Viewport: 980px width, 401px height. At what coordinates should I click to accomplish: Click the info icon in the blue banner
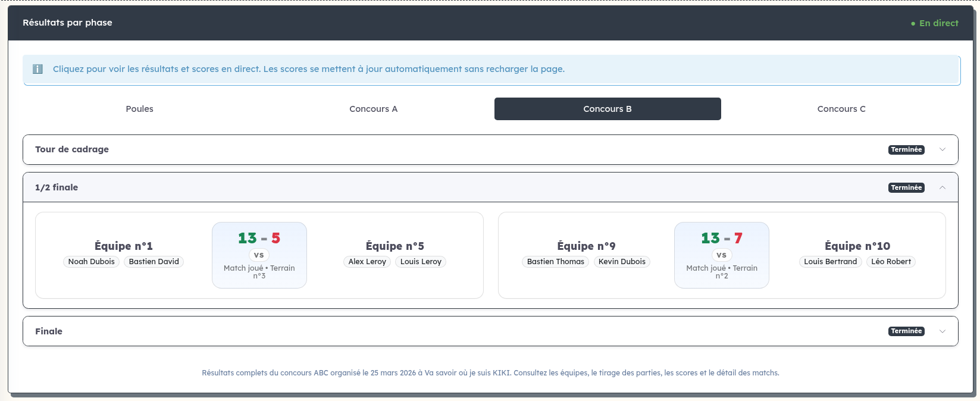point(37,69)
